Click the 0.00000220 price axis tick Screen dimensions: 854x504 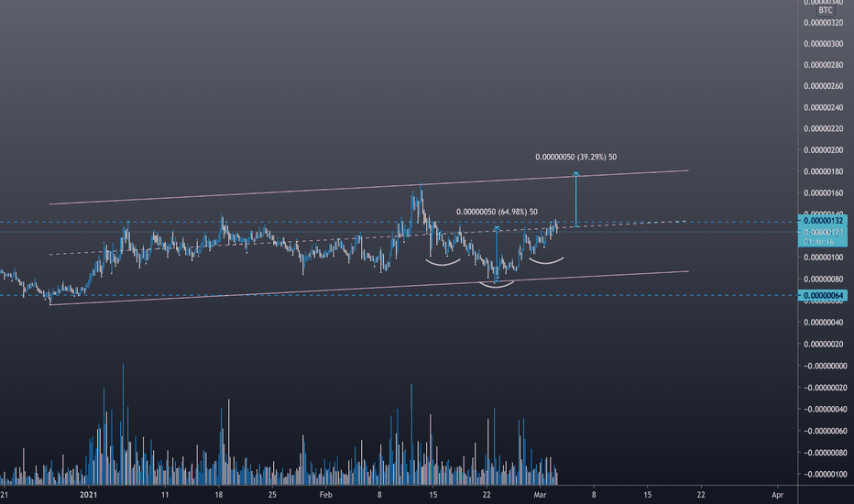(824, 129)
